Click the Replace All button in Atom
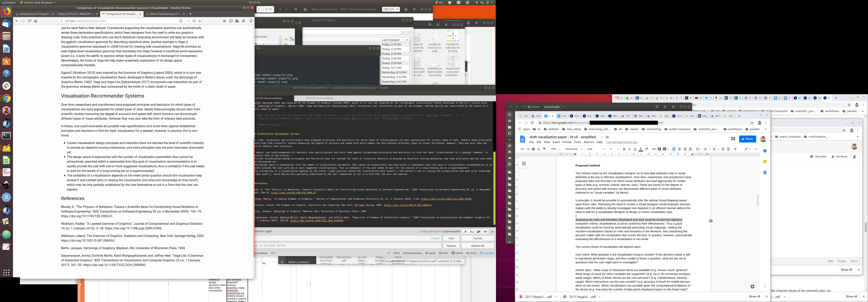The width and height of the screenshot is (868, 302). (477, 246)
